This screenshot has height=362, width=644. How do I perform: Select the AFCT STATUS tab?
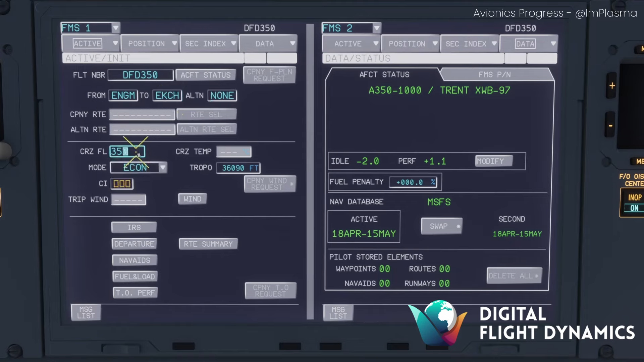[384, 75]
